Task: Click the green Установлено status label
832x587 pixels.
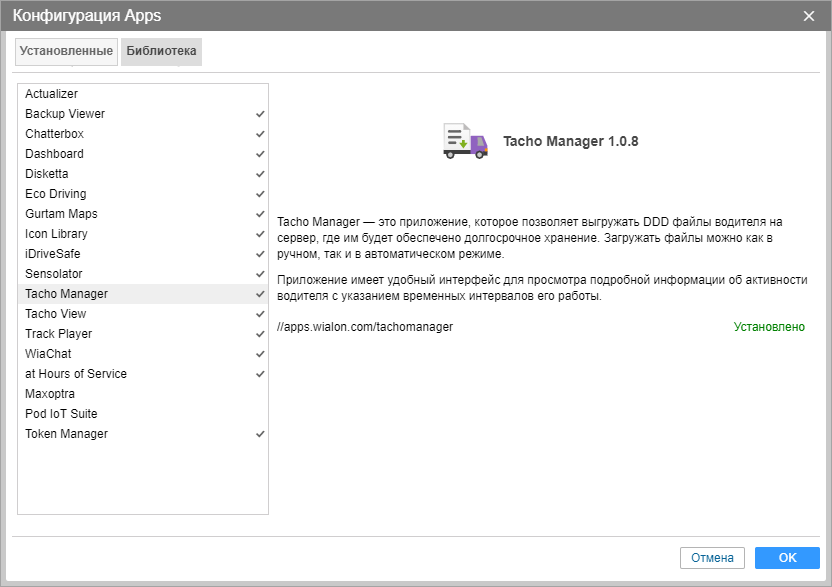Action: click(x=769, y=327)
